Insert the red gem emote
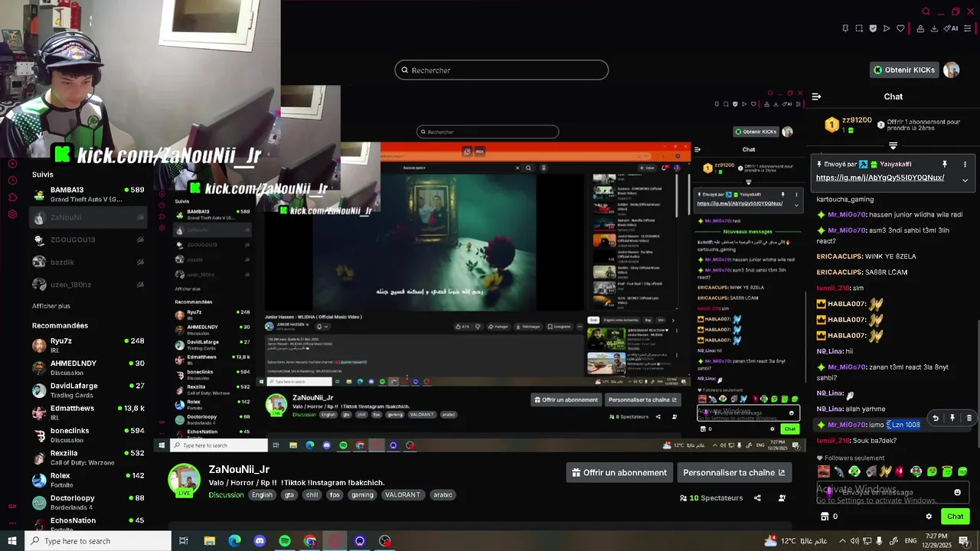Screen dimensions: 980x551 [x=900, y=471]
